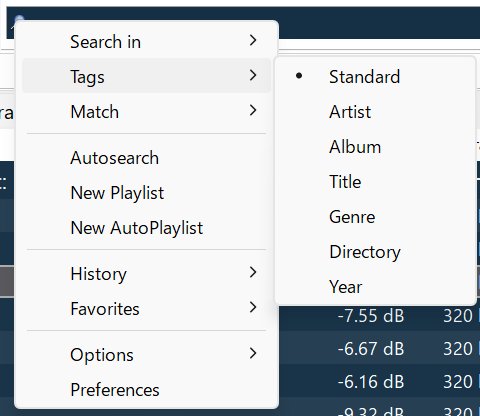Expand the Search in submenu chevron
The image size is (480, 416).
coord(253,40)
